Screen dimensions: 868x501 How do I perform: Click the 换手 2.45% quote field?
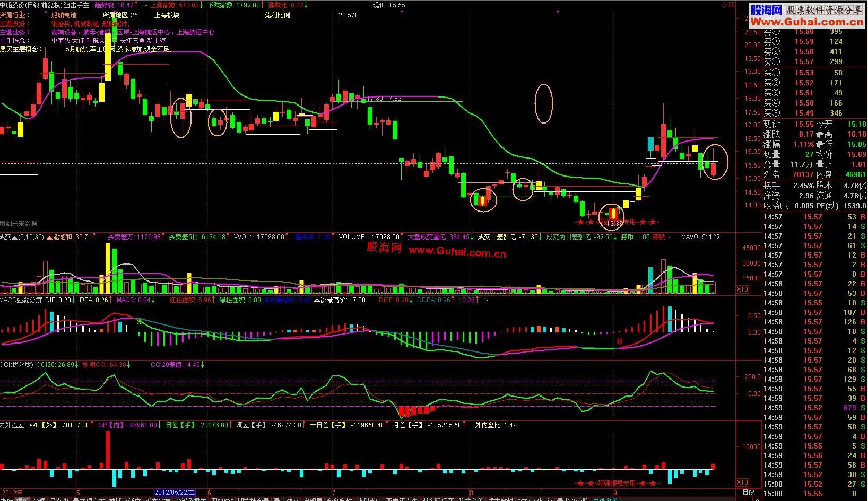789,186
